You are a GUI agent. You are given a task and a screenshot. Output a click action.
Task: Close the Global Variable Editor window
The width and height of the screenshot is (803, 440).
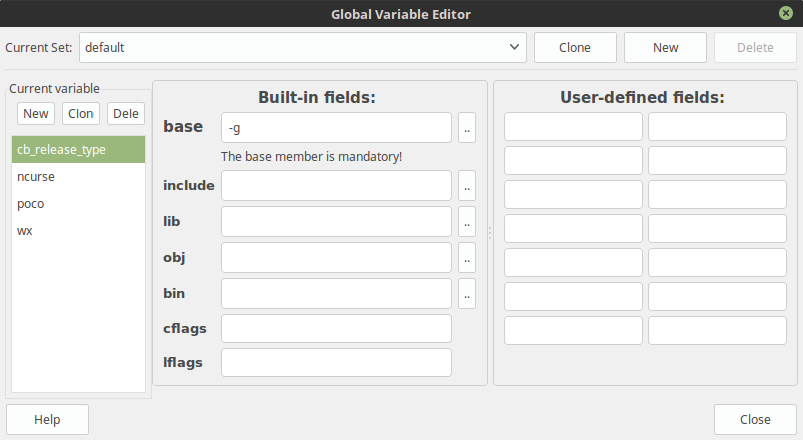pos(786,14)
